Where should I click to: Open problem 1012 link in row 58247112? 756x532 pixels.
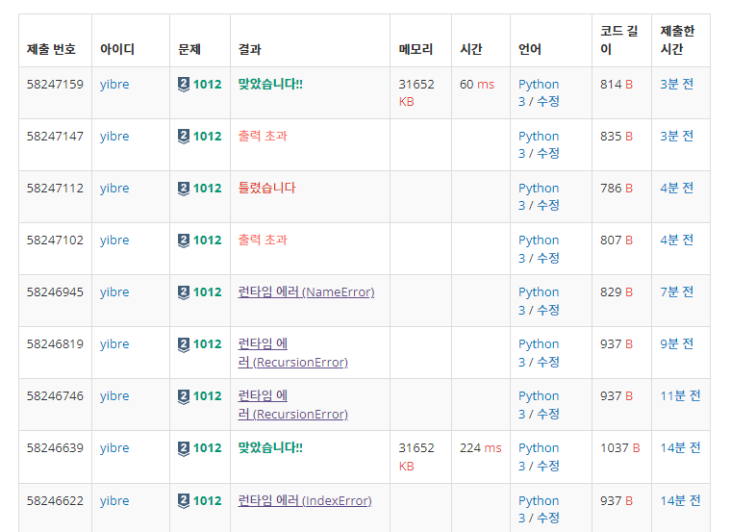pyautogui.click(x=208, y=189)
